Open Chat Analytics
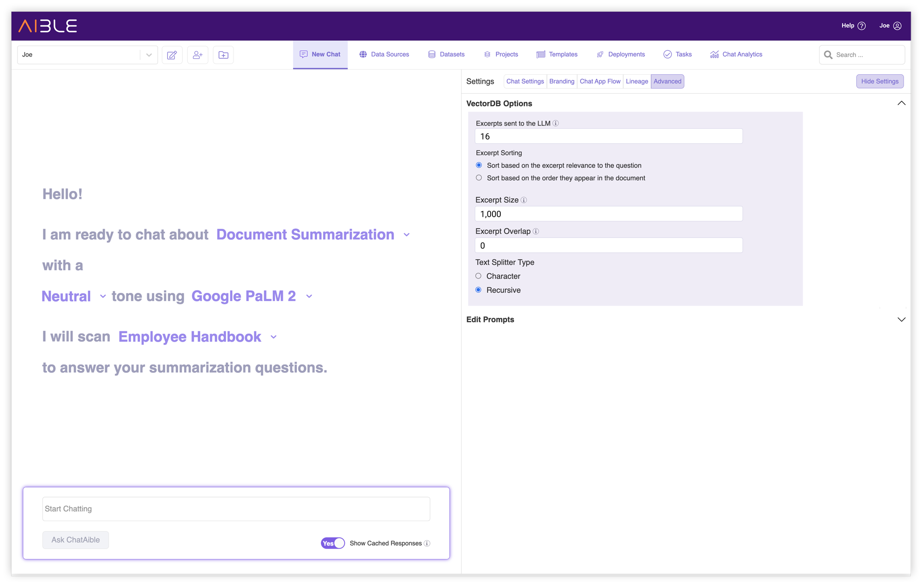The image size is (923, 588). tap(736, 54)
